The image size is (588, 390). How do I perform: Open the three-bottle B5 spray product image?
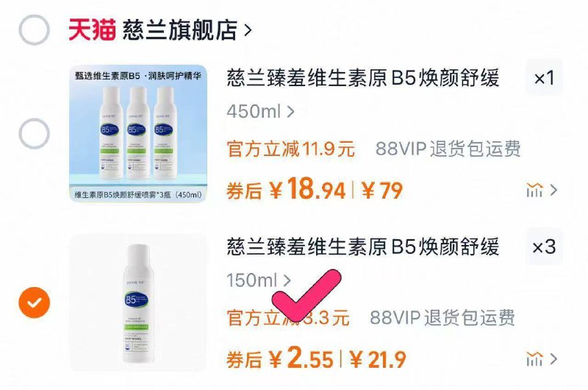point(138,134)
